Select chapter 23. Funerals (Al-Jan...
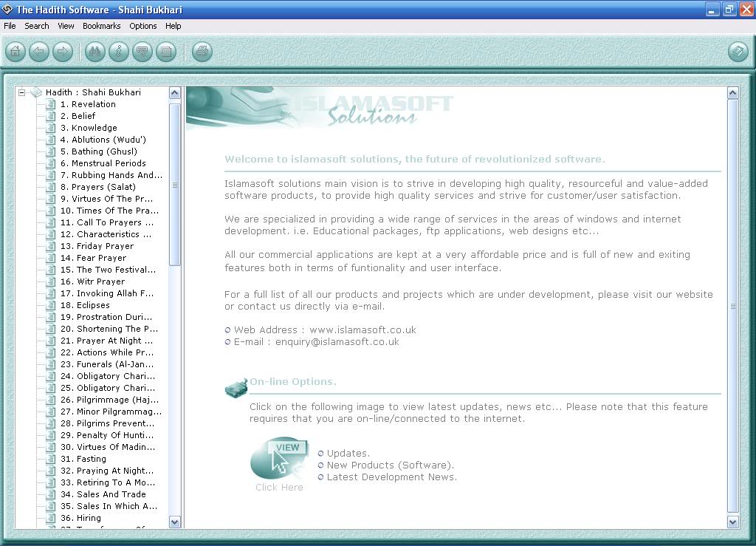 tap(107, 364)
